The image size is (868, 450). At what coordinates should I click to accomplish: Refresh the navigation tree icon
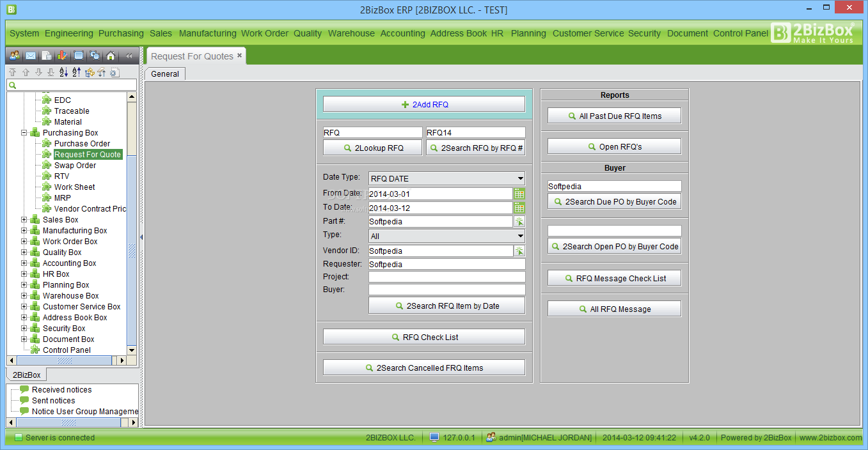[x=90, y=72]
